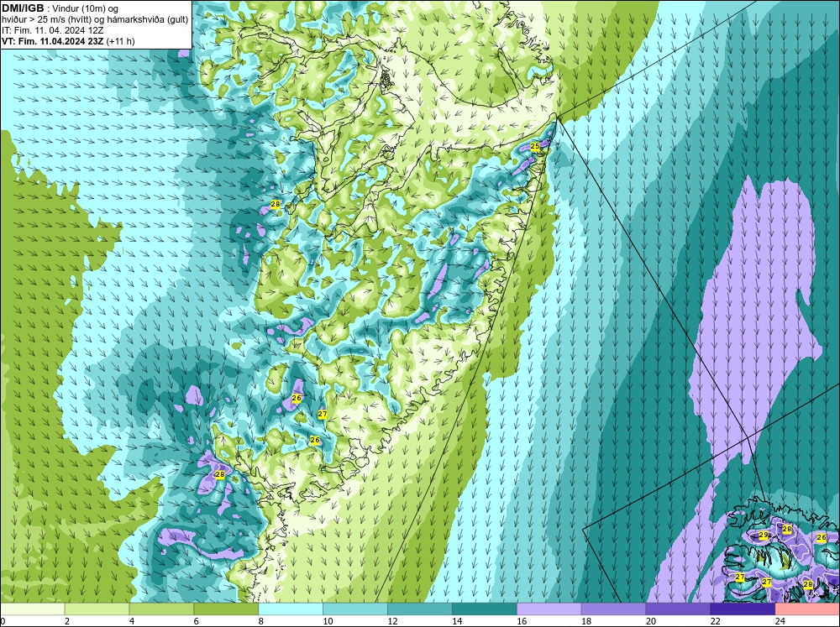
Task: Click the scale label '12'
Action: coord(392,621)
